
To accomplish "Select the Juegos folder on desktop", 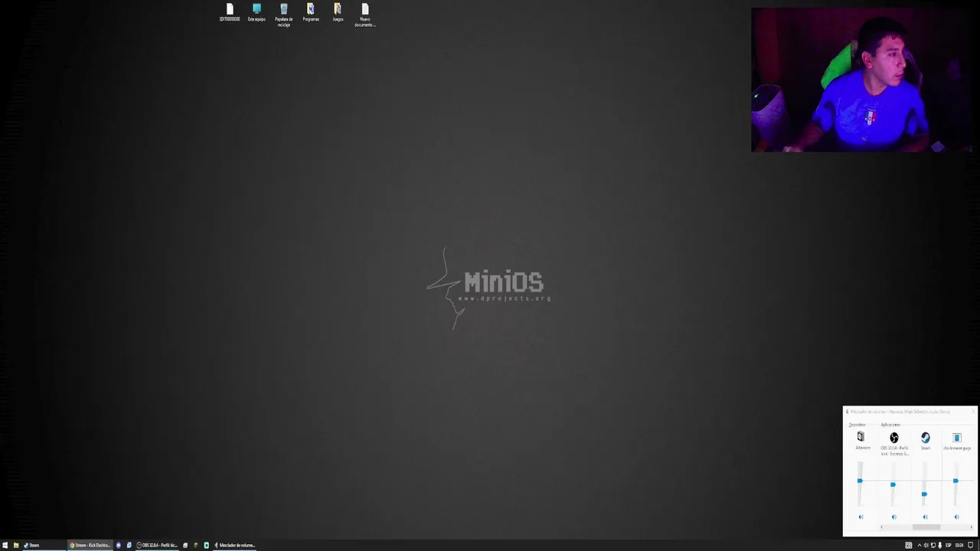I will (338, 13).
